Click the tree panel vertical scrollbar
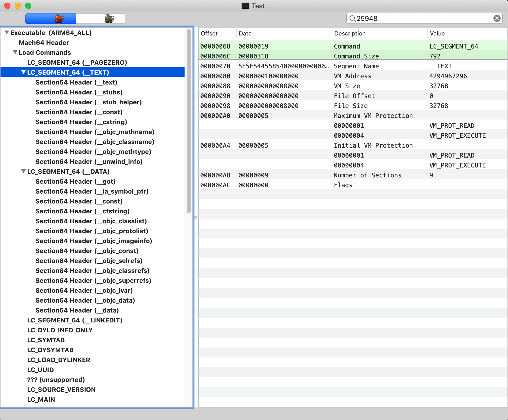 click(x=189, y=121)
